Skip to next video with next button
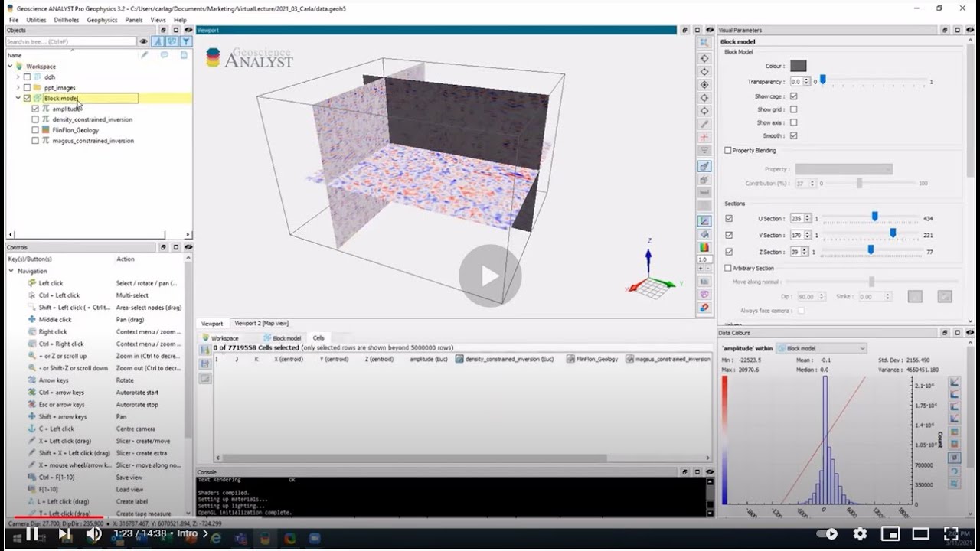The image size is (980, 551). point(64,533)
